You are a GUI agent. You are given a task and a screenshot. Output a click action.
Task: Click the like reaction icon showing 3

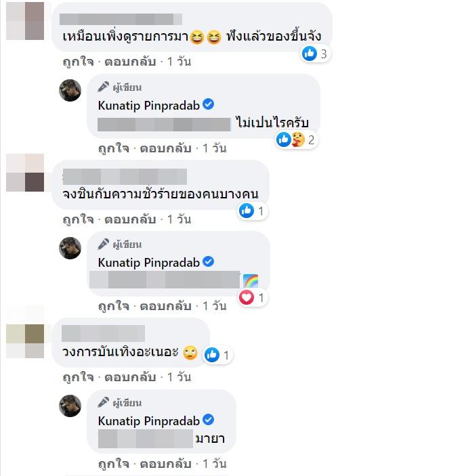tap(310, 53)
